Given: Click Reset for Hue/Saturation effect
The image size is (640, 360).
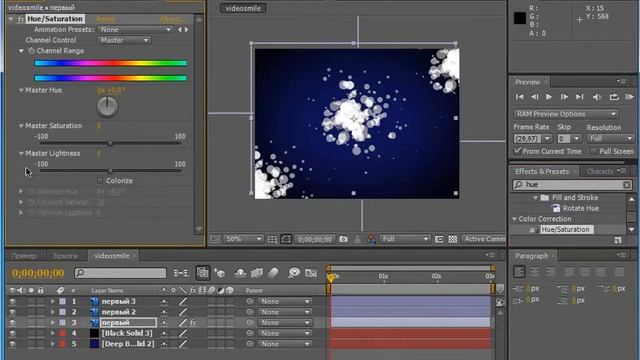Looking at the screenshot, I should (105, 19).
